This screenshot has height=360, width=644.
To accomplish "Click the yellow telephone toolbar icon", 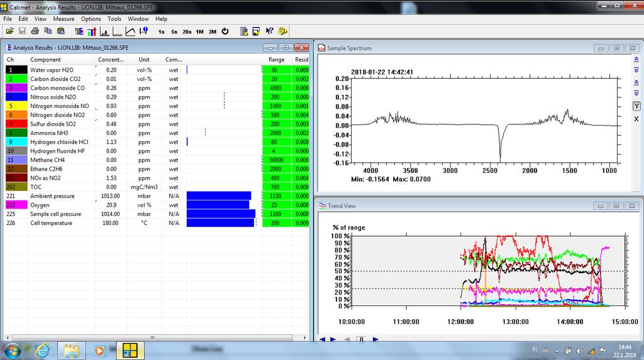I will pyautogui.click(x=282, y=31).
